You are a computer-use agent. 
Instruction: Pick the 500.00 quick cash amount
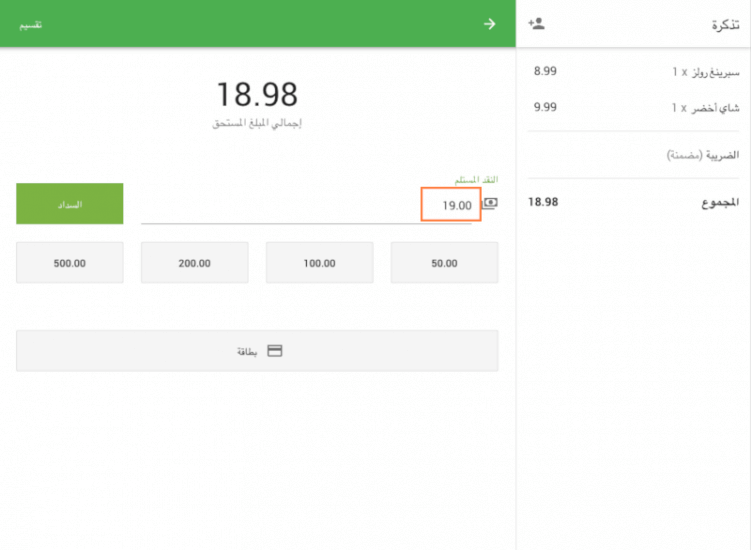pyautogui.click(x=70, y=263)
